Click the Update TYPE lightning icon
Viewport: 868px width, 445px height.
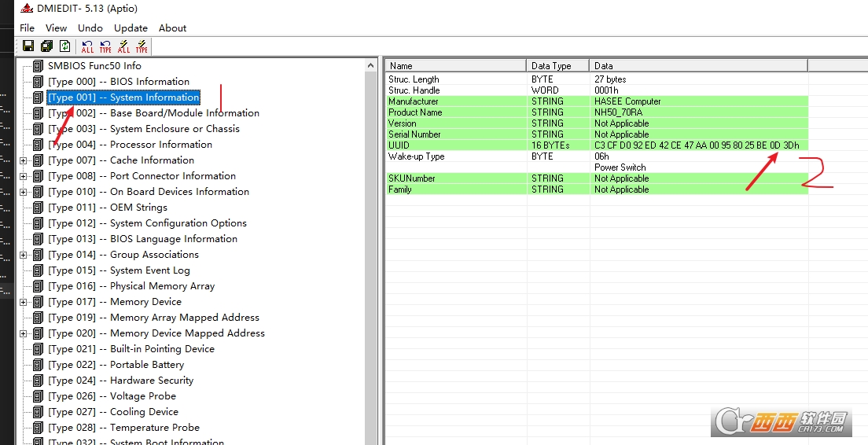(142, 46)
